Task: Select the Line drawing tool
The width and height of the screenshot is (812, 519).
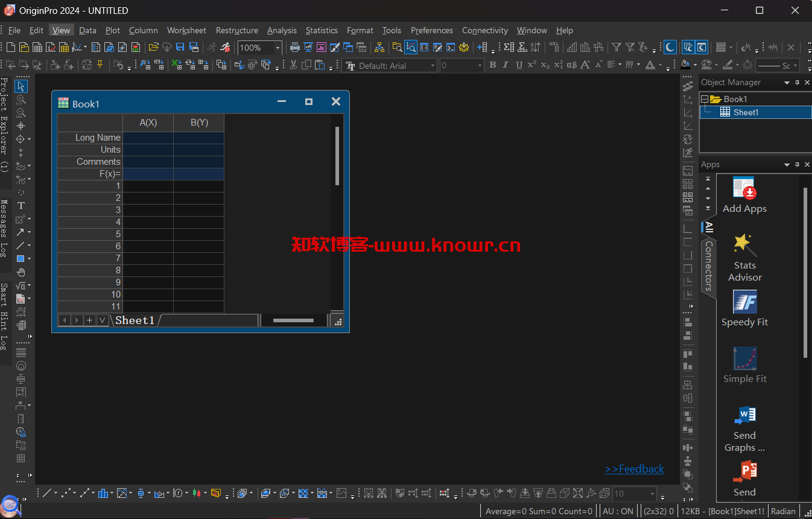Action: click(20, 246)
